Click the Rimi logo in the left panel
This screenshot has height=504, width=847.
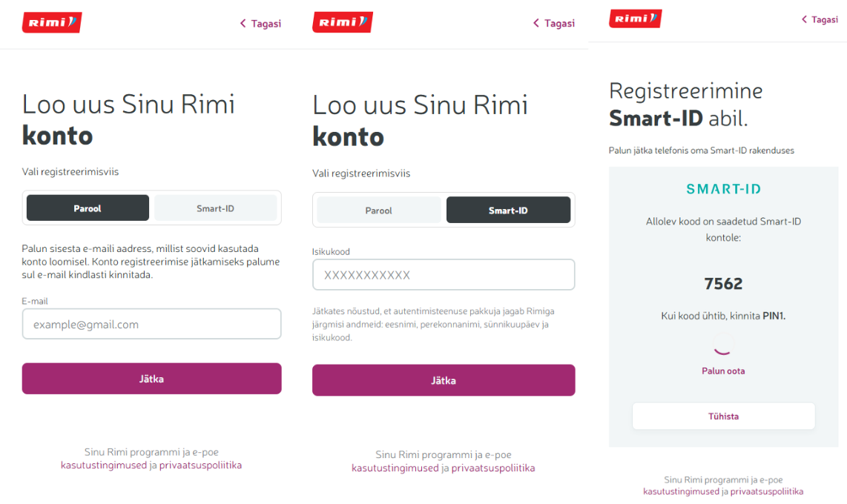tap(51, 23)
